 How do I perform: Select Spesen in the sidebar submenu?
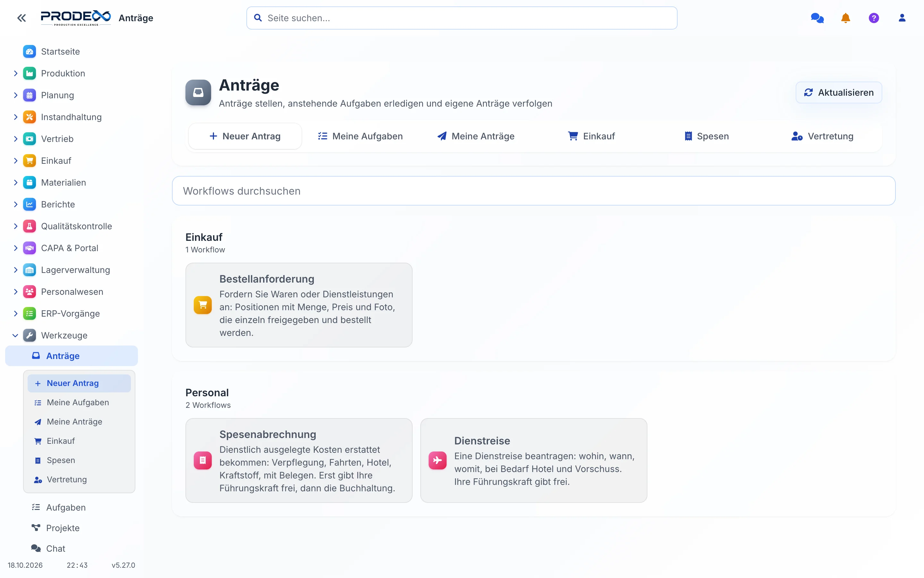[79, 460]
